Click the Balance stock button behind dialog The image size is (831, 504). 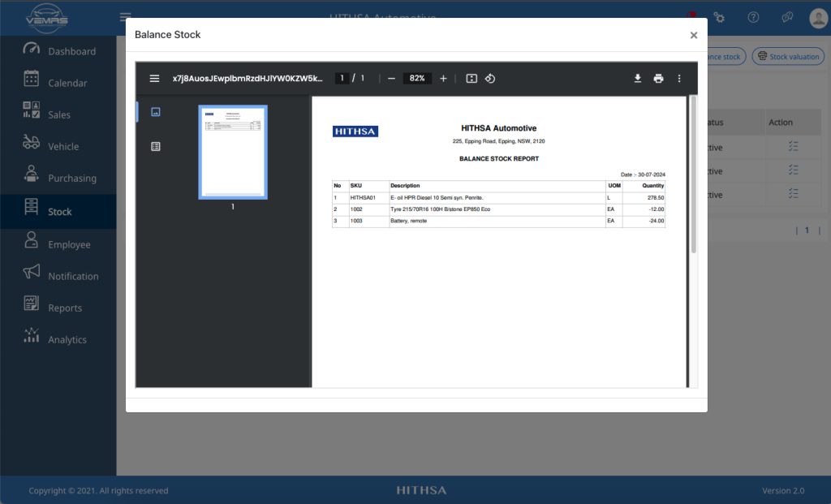[726, 57]
